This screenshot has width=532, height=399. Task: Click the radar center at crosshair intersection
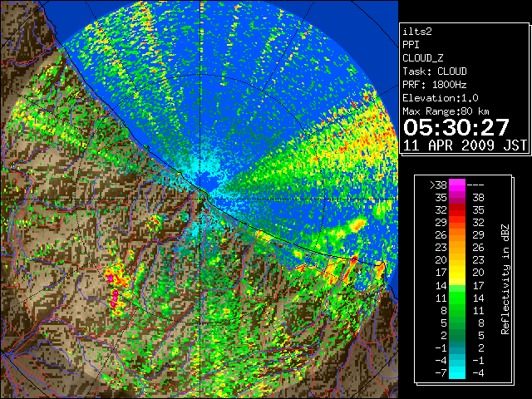[201, 199]
